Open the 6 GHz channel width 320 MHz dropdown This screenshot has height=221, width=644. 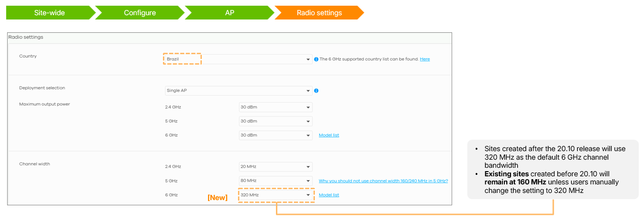275,195
